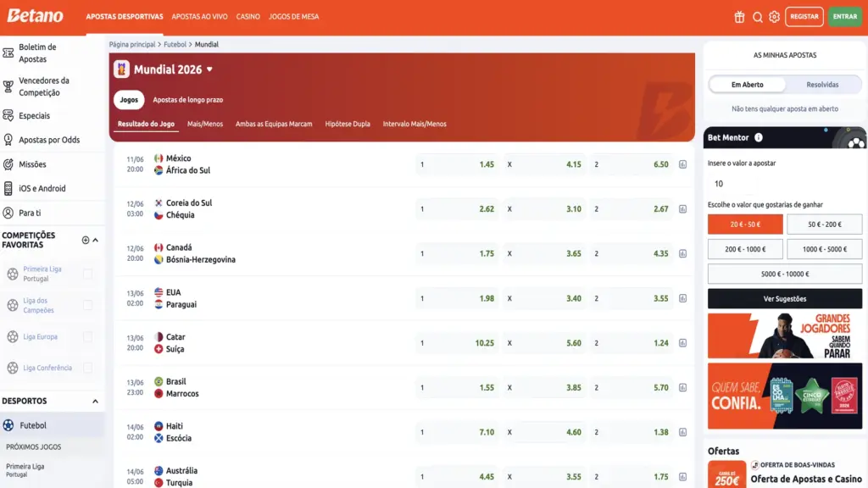Select the 20 € - 50 € winnings range
This screenshot has height=488, width=868.
745,225
